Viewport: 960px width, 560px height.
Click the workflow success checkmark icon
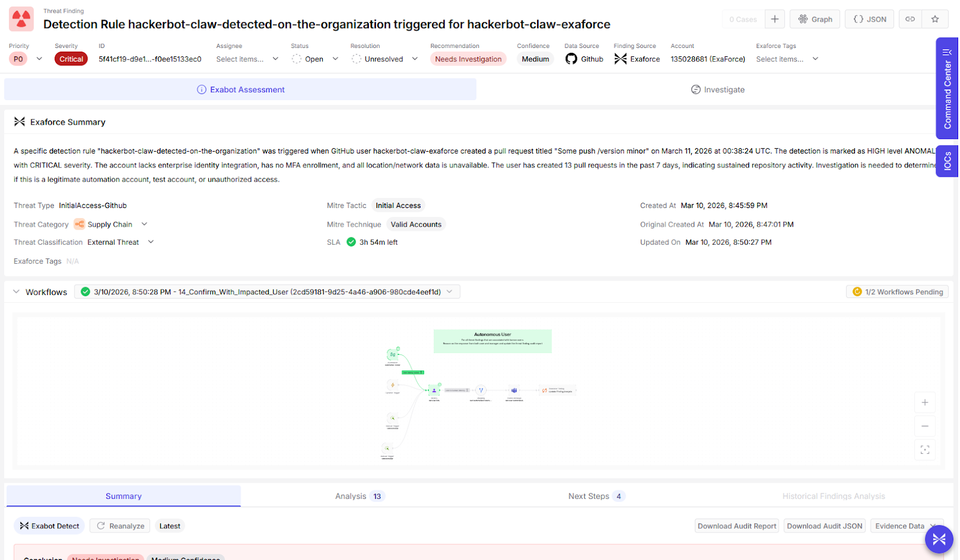(x=85, y=292)
